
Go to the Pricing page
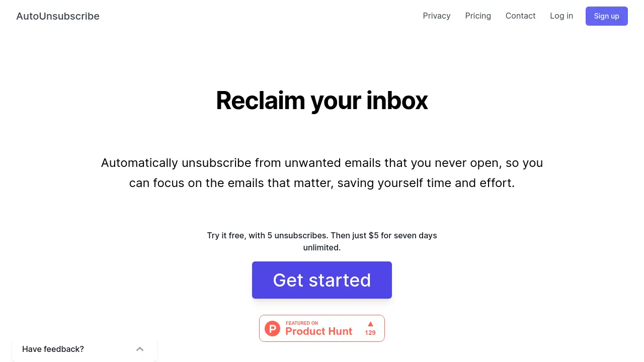pos(478,16)
